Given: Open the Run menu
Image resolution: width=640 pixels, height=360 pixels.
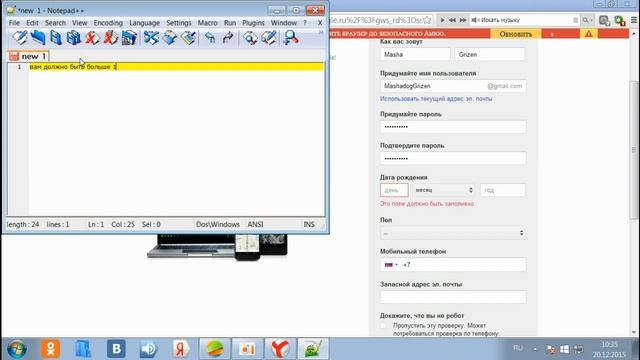Looking at the screenshot, I should (230, 23).
